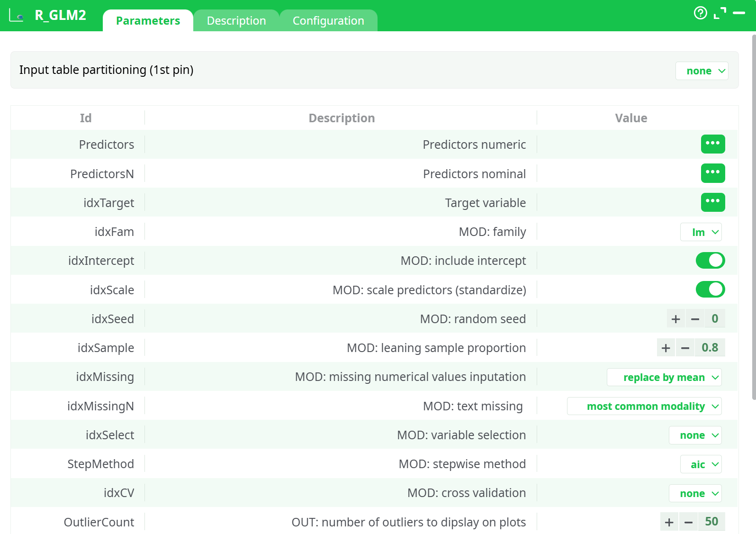The image size is (756, 534).
Task: Select the idxSample row id
Action: (x=106, y=348)
